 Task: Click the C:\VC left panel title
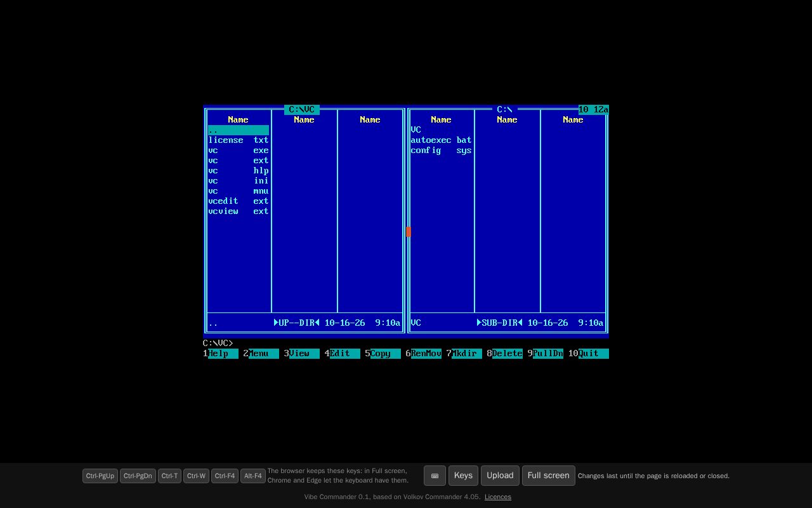click(302, 109)
